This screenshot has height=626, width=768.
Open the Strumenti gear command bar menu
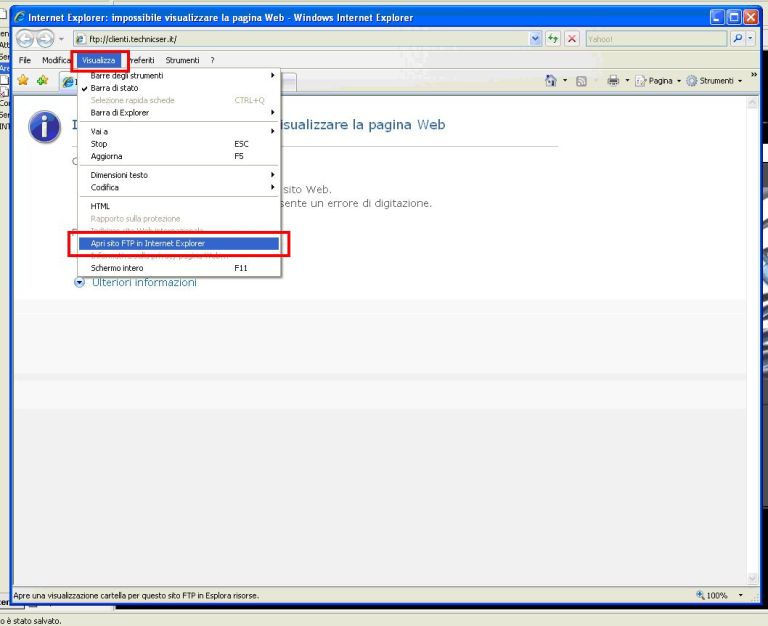click(714, 81)
